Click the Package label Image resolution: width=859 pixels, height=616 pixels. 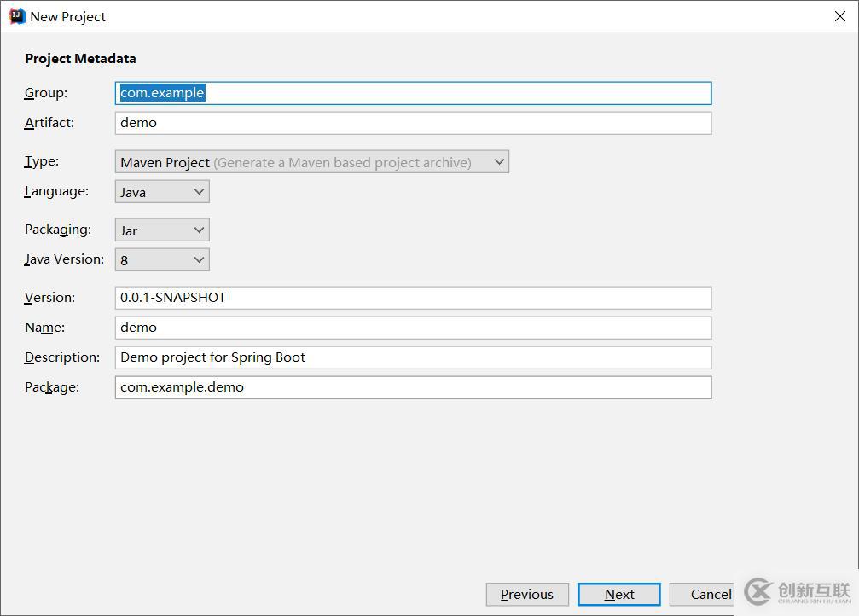52,387
